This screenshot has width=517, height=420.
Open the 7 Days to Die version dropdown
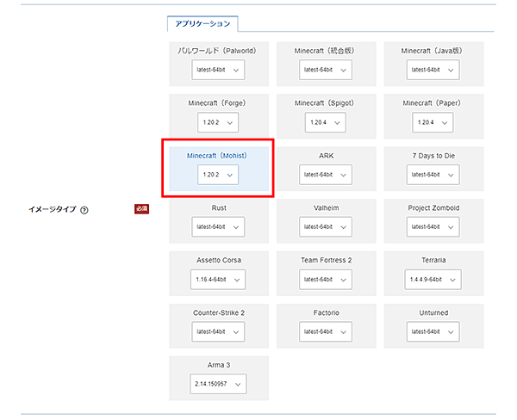click(x=433, y=175)
